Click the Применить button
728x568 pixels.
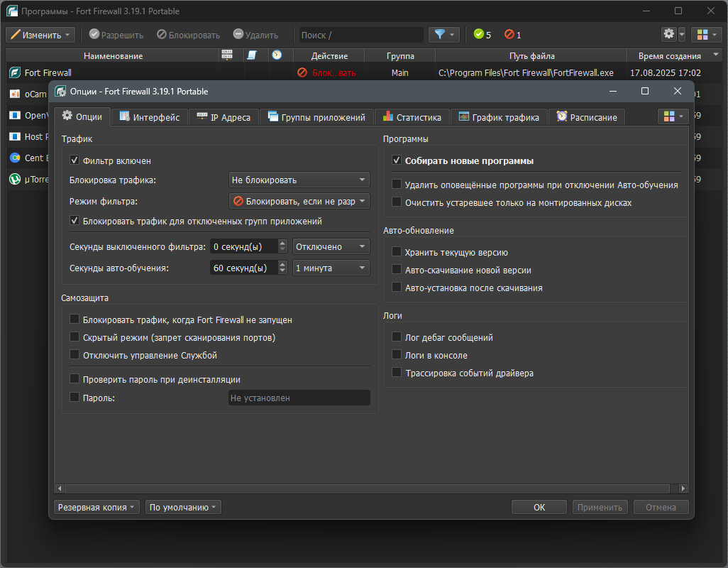600,507
